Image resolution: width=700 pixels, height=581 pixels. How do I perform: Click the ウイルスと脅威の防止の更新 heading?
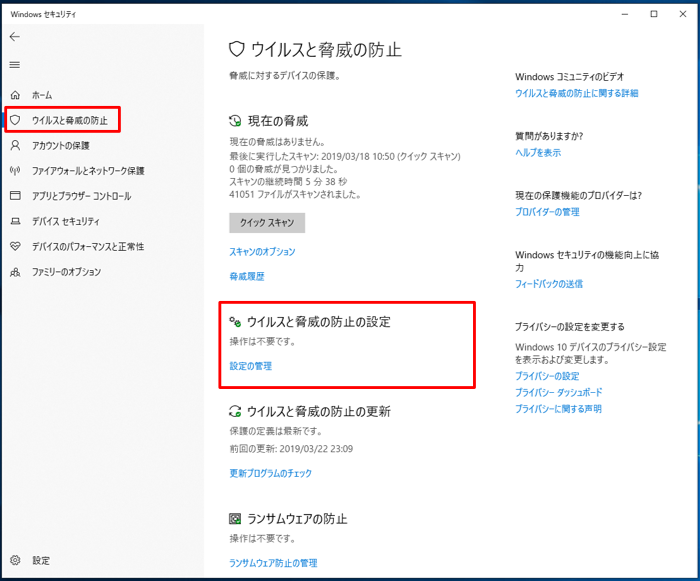click(x=319, y=411)
